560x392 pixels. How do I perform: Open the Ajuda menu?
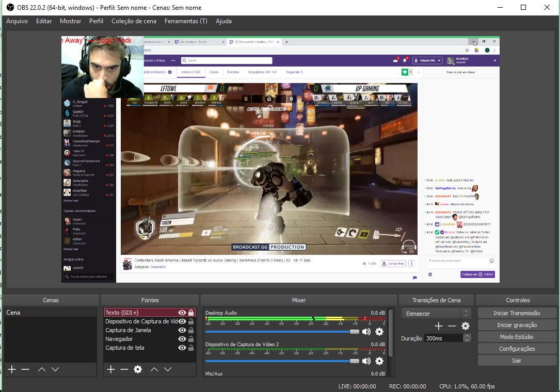point(223,21)
